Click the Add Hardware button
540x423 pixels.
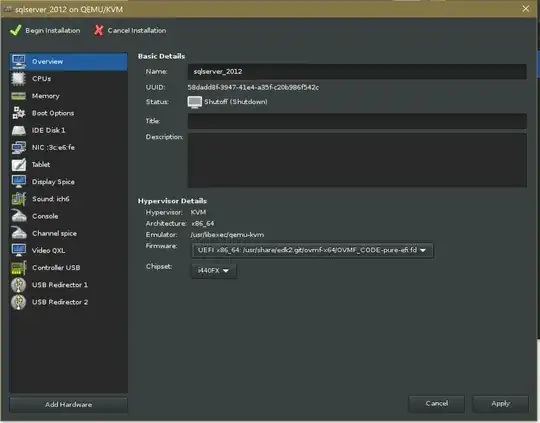tap(68, 404)
